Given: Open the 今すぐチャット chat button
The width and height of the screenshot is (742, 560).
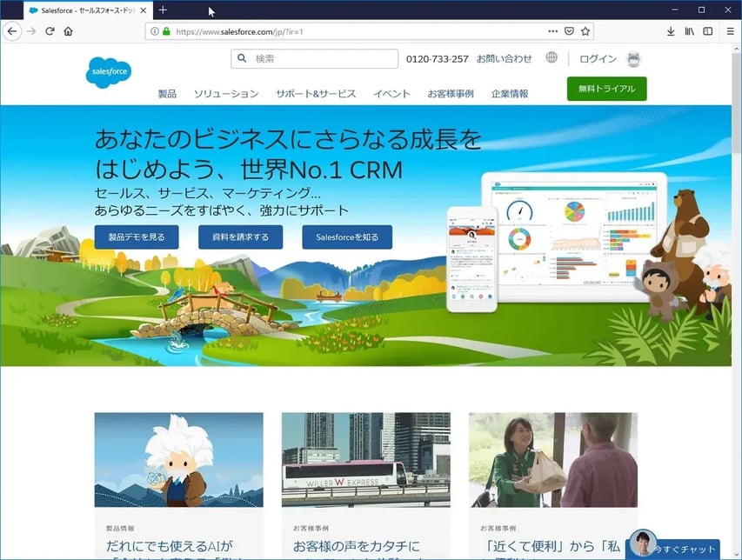Looking at the screenshot, I should [673, 547].
